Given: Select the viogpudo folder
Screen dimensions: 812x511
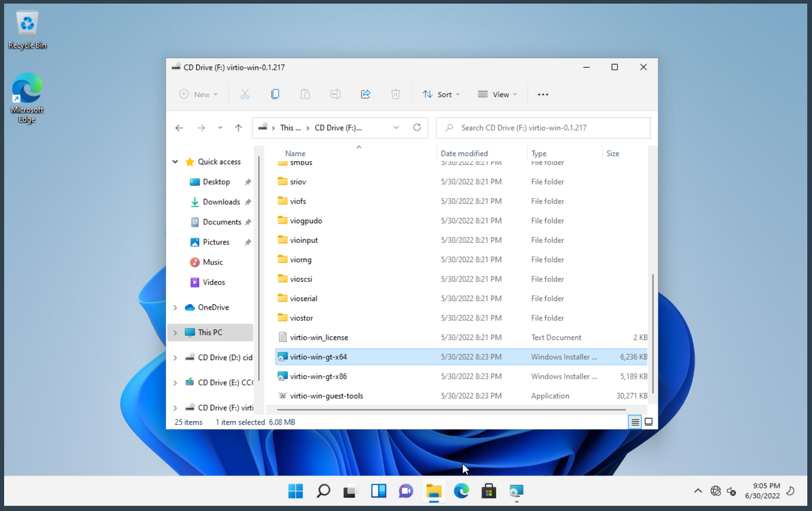Looking at the screenshot, I should click(x=461, y=221).
